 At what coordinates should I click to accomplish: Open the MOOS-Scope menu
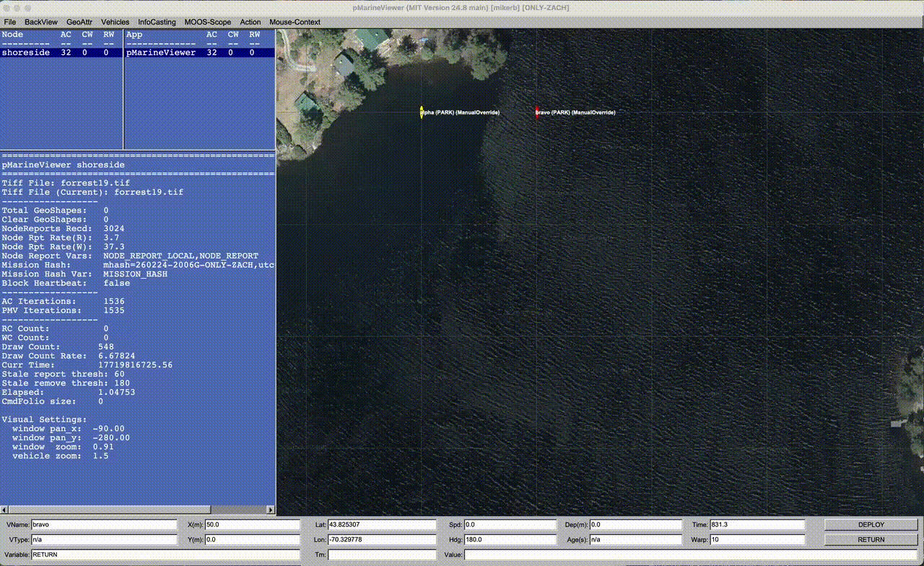(208, 22)
